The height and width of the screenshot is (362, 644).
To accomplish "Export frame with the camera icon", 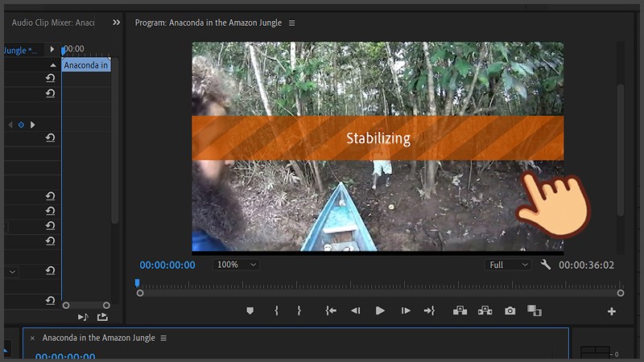I will tap(510, 311).
